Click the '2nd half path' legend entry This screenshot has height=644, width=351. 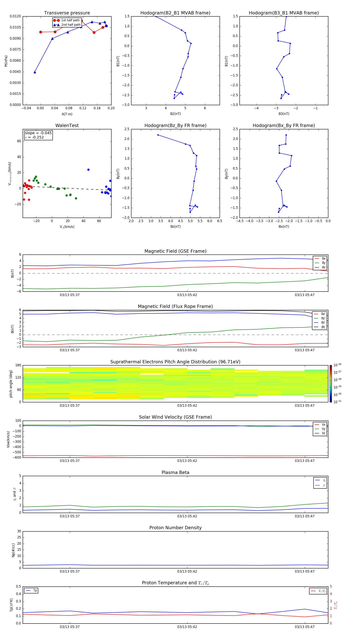(67, 25)
